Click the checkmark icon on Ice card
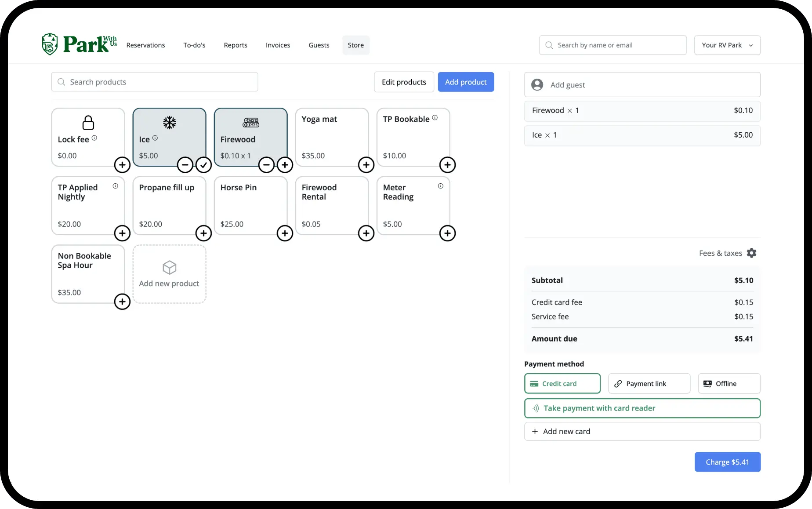This screenshot has width=812, height=509. [203, 165]
